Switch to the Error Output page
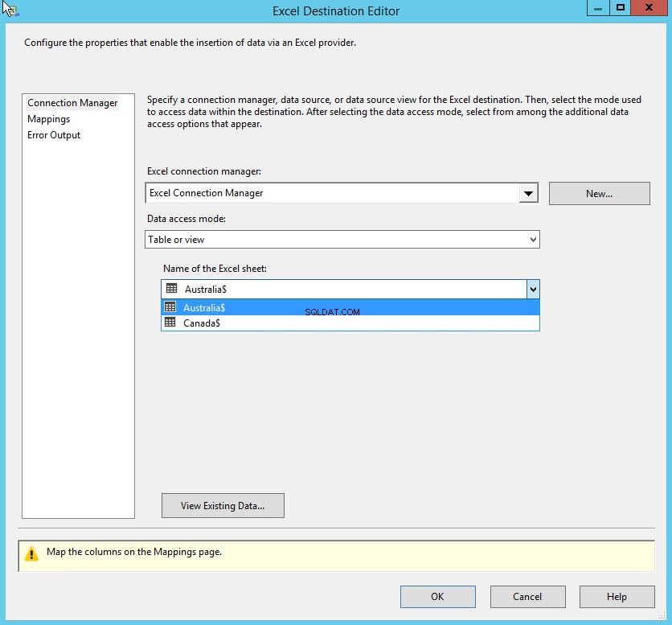This screenshot has width=672, height=625. pyautogui.click(x=54, y=135)
